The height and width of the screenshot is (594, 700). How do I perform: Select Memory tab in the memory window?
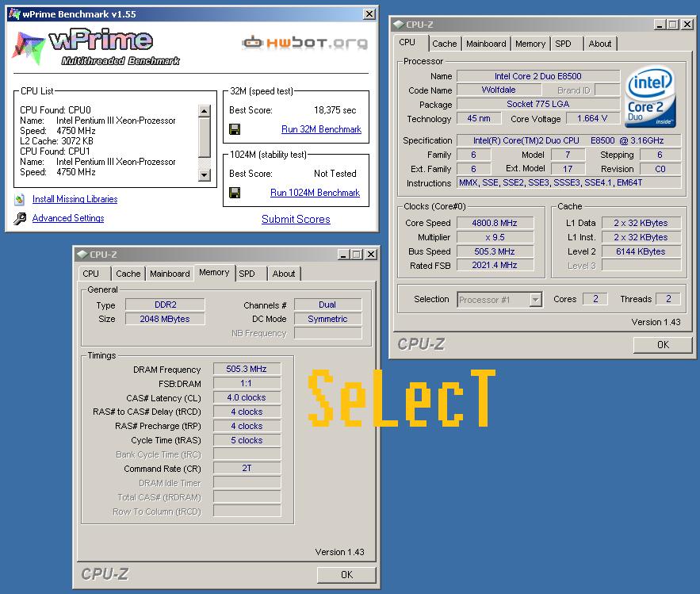point(214,273)
